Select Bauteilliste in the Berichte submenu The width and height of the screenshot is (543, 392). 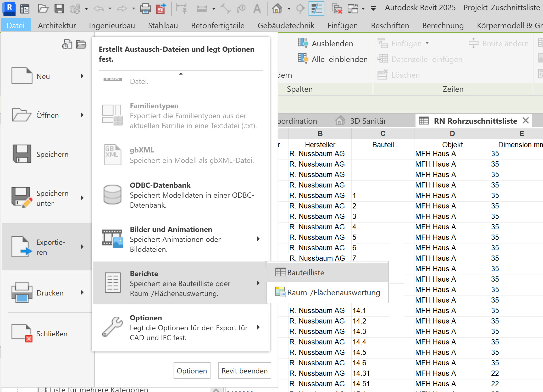click(327, 272)
